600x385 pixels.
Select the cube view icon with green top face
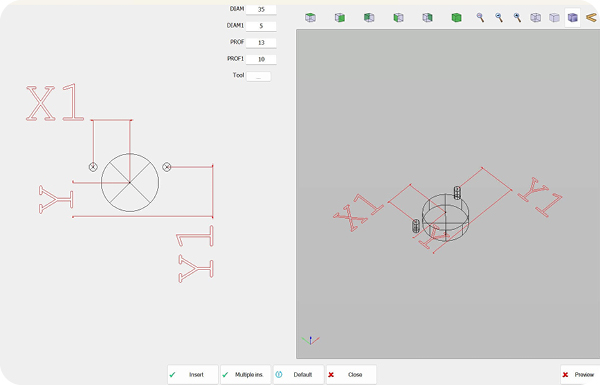(x=310, y=18)
